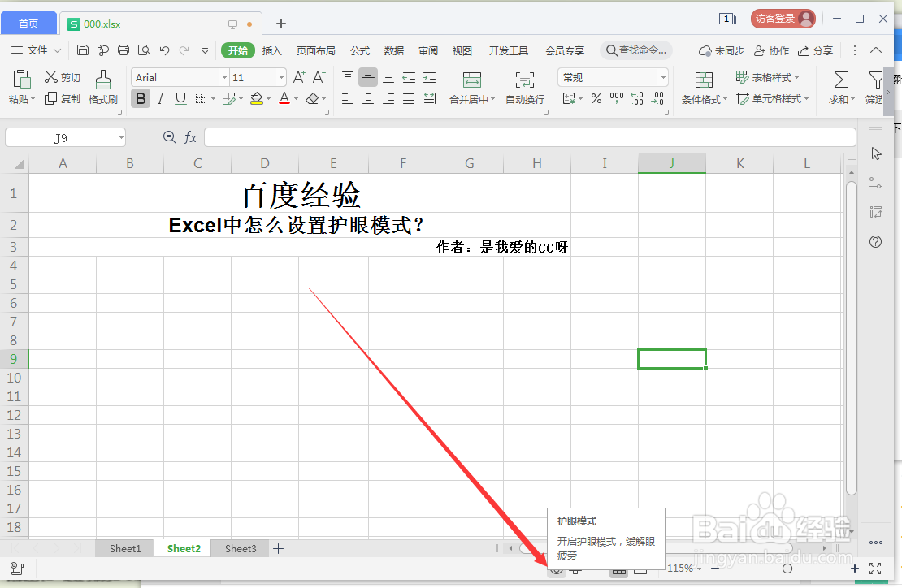Click the Paste clipboard icon

click(x=22, y=80)
